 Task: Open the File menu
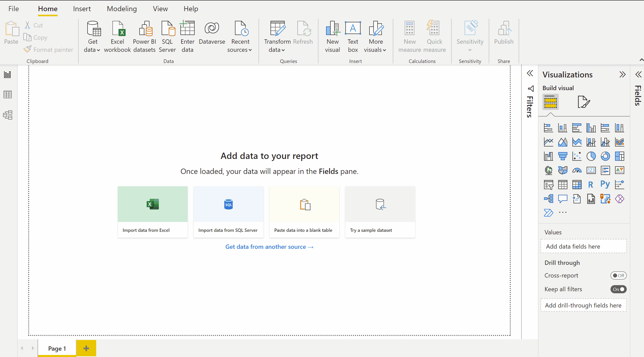[x=13, y=9]
